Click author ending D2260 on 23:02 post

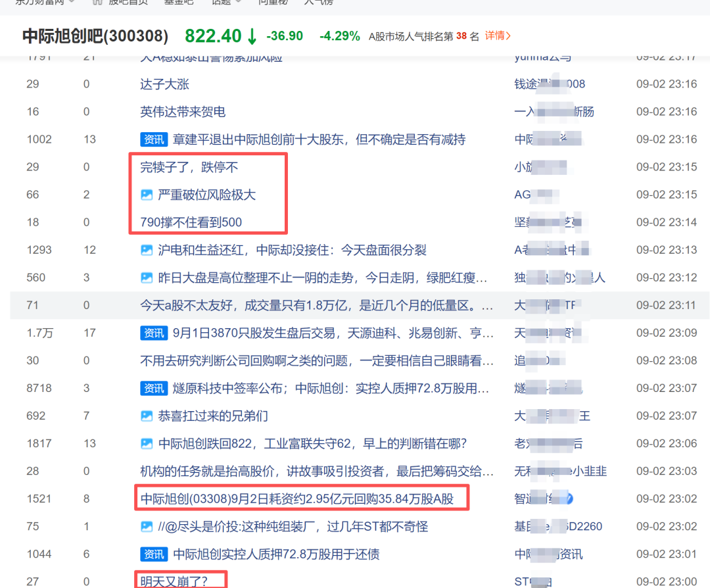558,526
